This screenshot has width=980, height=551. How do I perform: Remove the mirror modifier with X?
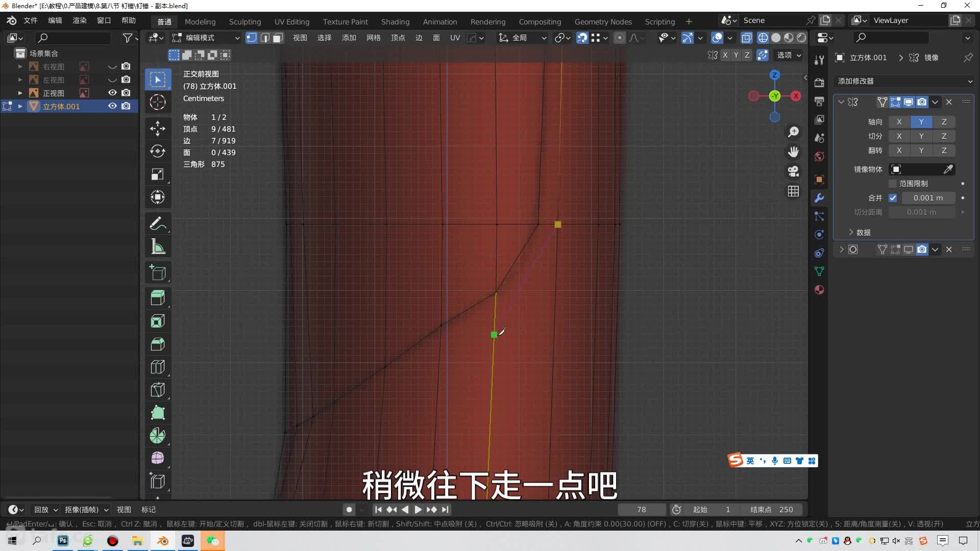(x=949, y=102)
